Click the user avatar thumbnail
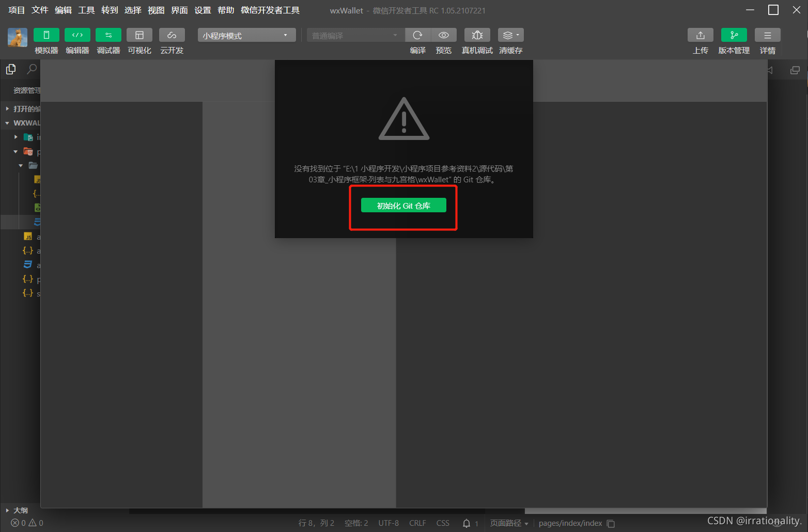This screenshot has height=532, width=808. click(18, 37)
